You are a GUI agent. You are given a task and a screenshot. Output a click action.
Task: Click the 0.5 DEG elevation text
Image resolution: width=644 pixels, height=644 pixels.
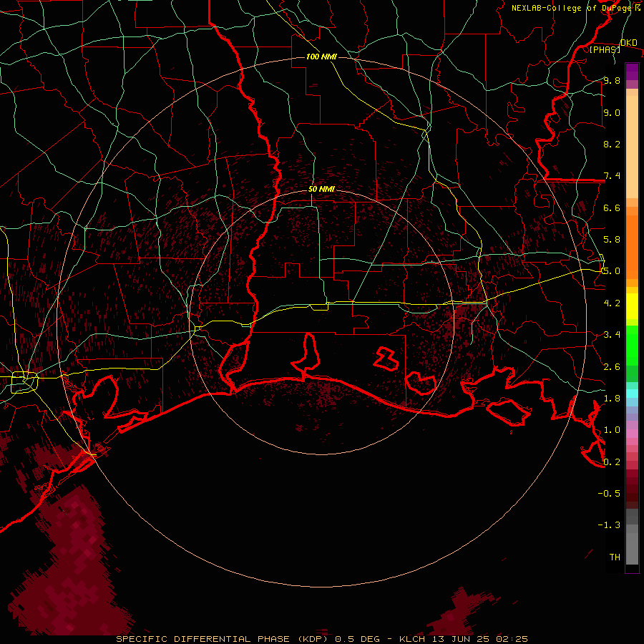358,639
